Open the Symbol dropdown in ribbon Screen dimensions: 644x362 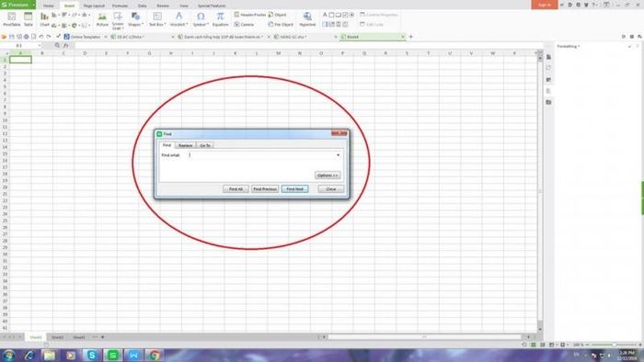point(201,19)
